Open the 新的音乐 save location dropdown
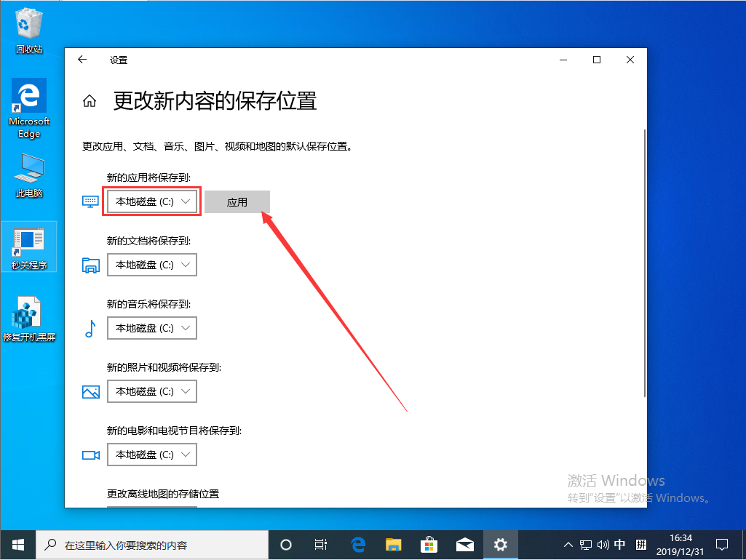The width and height of the screenshot is (746, 560). coord(151,328)
